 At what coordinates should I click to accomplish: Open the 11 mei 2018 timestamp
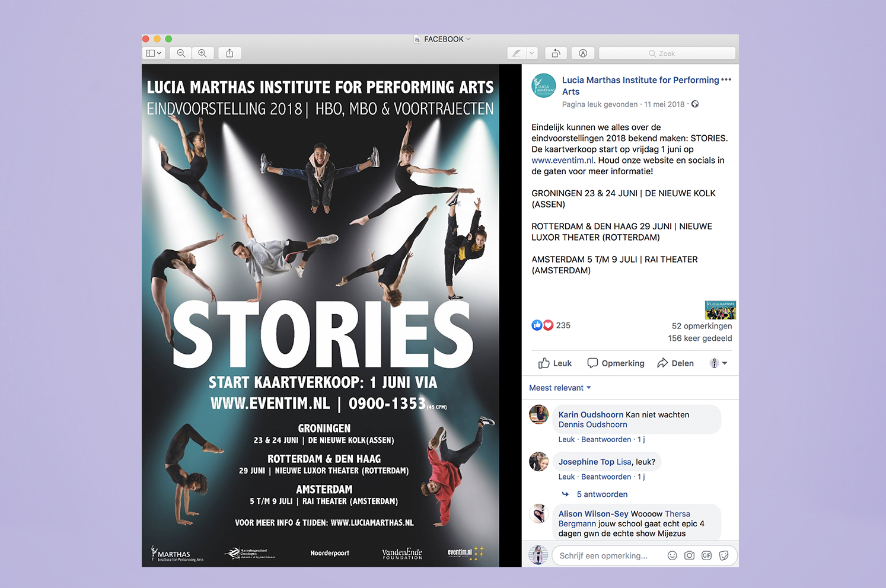[x=664, y=104]
